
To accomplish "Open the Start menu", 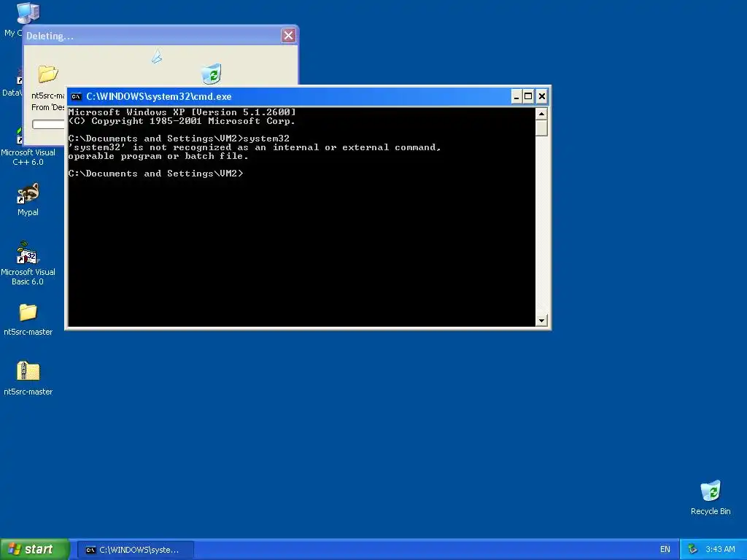I will (x=34, y=549).
